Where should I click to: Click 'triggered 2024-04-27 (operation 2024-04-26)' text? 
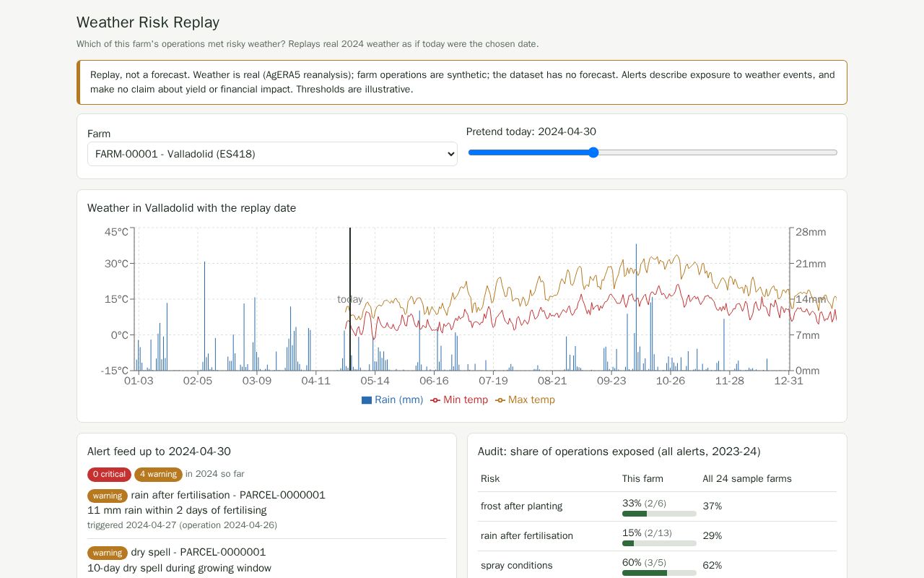pyautogui.click(x=182, y=525)
